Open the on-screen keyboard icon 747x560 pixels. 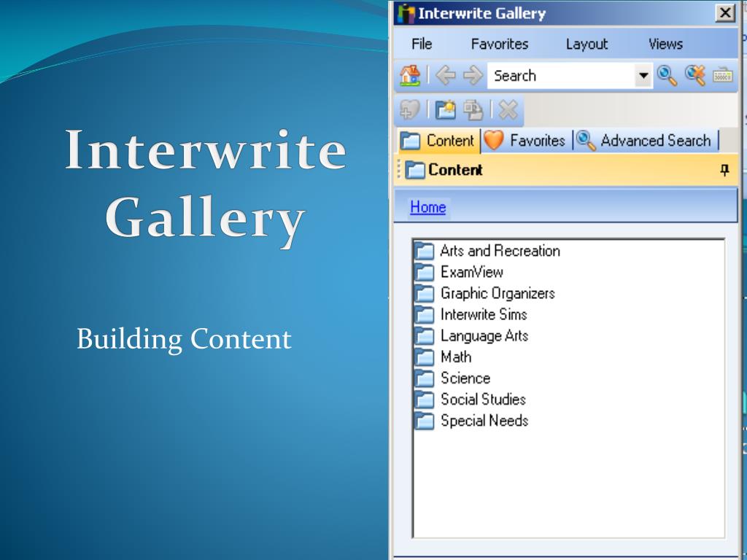(x=722, y=76)
